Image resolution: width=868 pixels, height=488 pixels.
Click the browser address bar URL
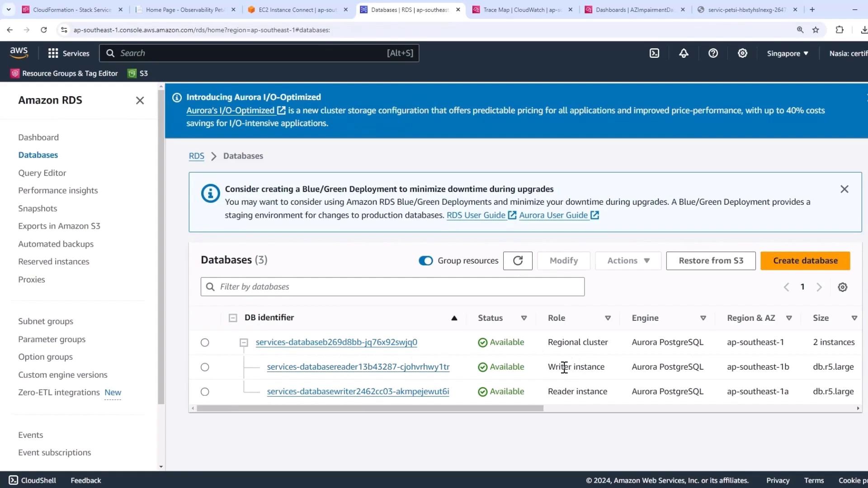click(202, 30)
